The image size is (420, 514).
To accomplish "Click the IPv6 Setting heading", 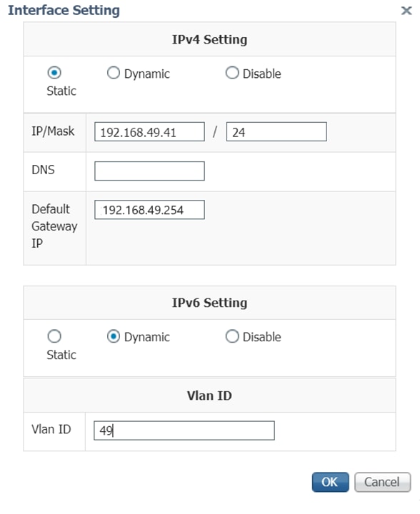I will tap(210, 303).
